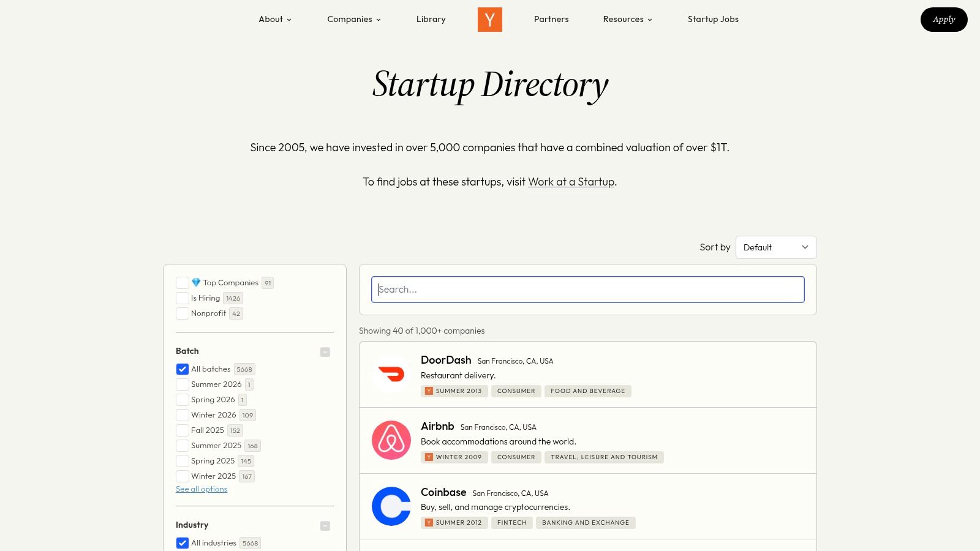Click the DoorDash company logo
The image size is (980, 551).
tap(391, 374)
